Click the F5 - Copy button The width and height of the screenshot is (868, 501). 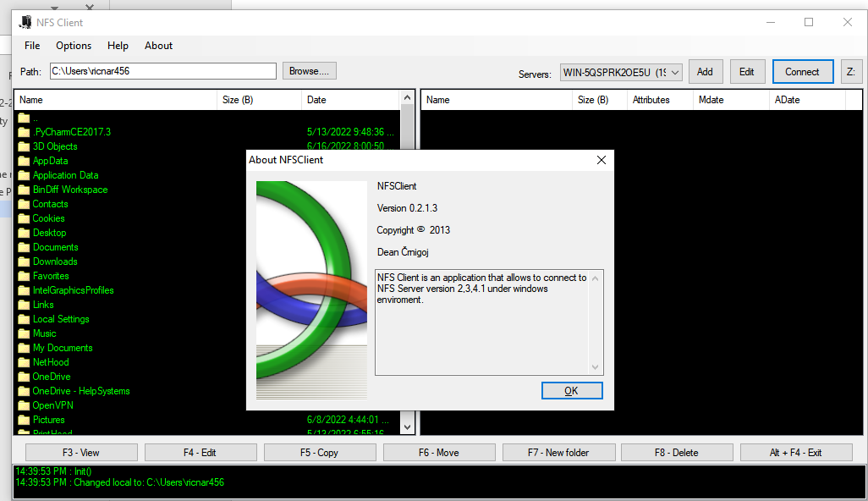pos(320,452)
